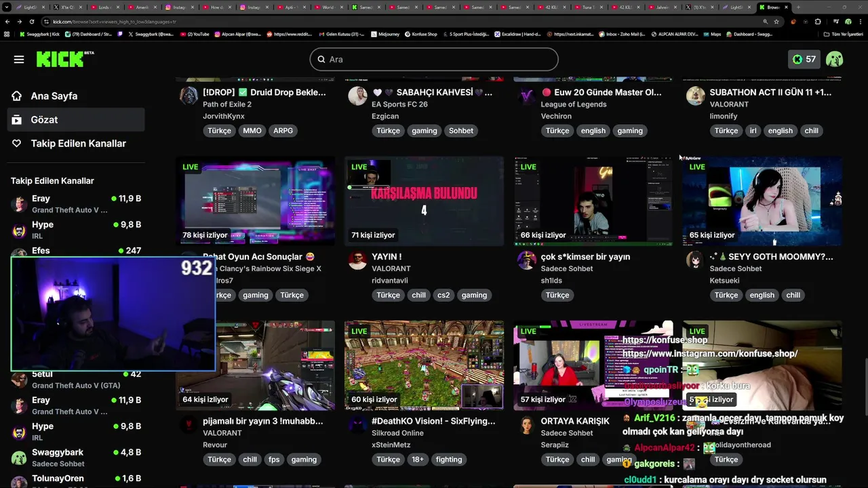Open Serapiiz channel avatar

(x=526, y=425)
